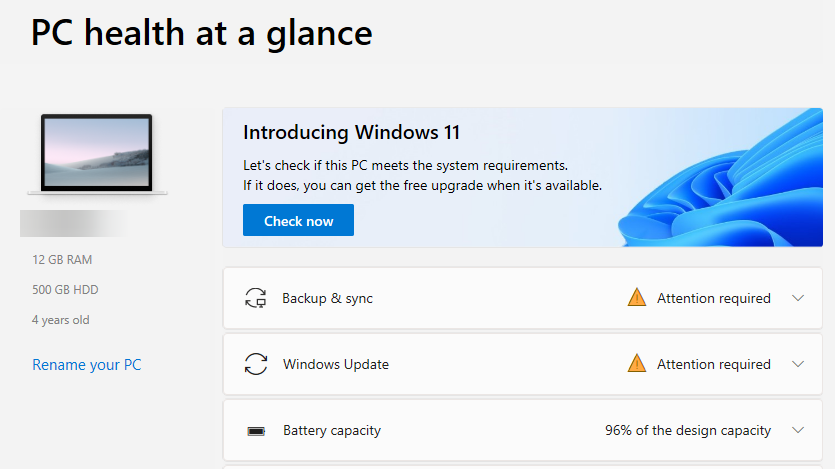This screenshot has width=835, height=469.
Task: Click the Backup & sync warning triangle
Action: coord(637,297)
